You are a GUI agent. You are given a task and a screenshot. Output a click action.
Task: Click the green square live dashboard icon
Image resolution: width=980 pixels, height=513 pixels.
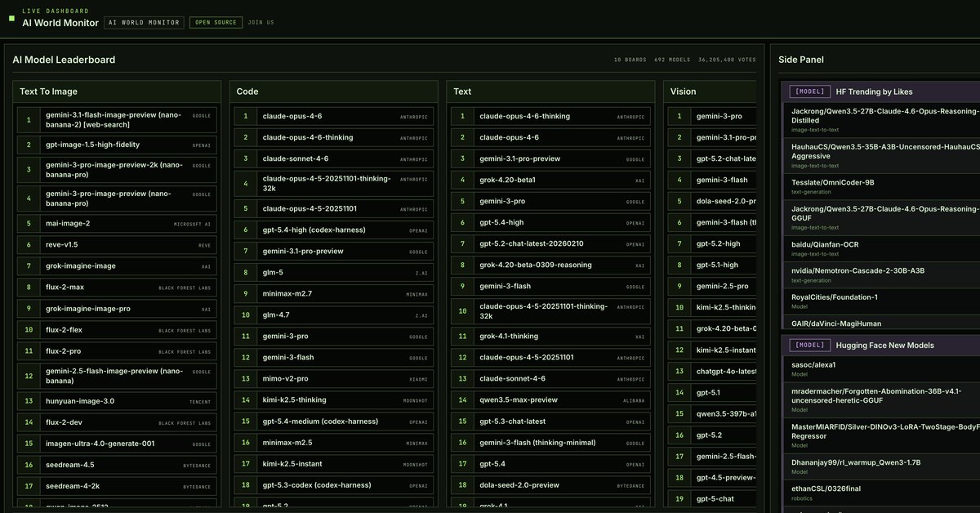[11, 17]
